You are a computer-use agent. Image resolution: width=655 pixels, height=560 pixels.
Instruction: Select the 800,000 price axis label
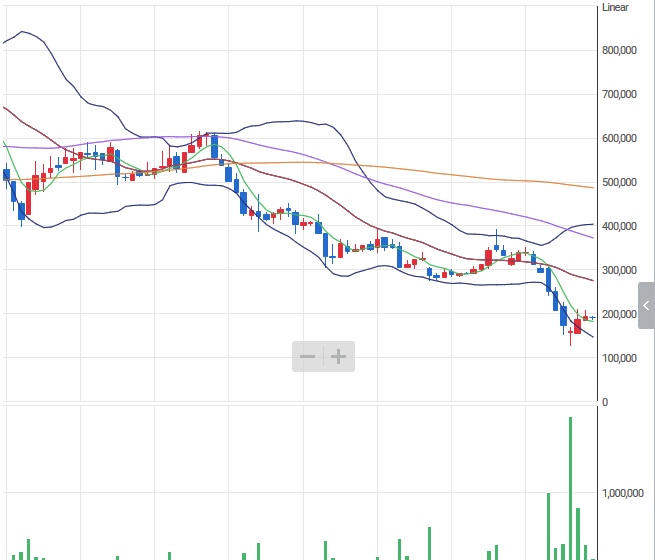click(619, 50)
